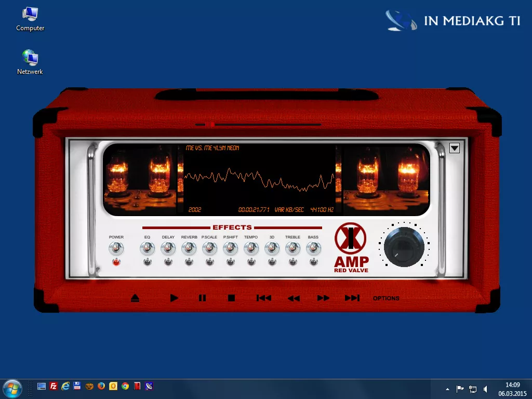Toggle the DELAY effect switch

[x=168, y=249]
